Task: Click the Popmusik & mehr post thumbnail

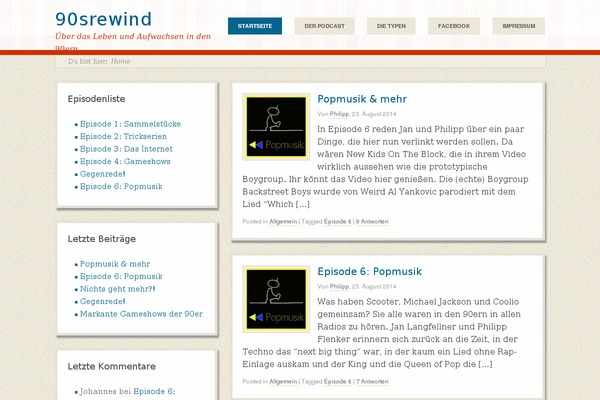Action: click(x=276, y=127)
